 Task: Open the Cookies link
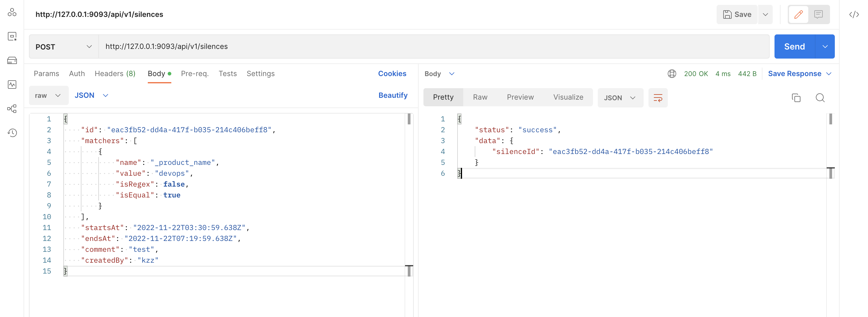(392, 74)
